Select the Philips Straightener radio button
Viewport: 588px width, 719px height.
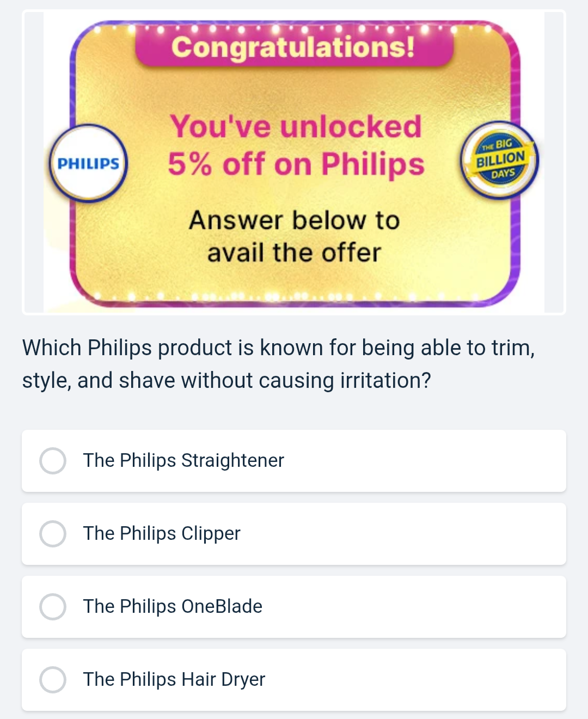pyautogui.click(x=53, y=461)
